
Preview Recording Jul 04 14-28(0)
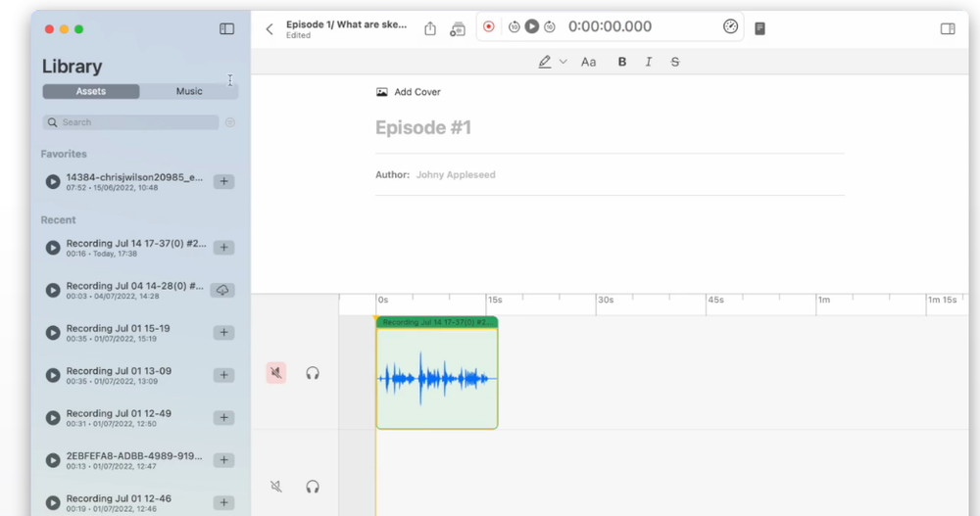pos(53,291)
